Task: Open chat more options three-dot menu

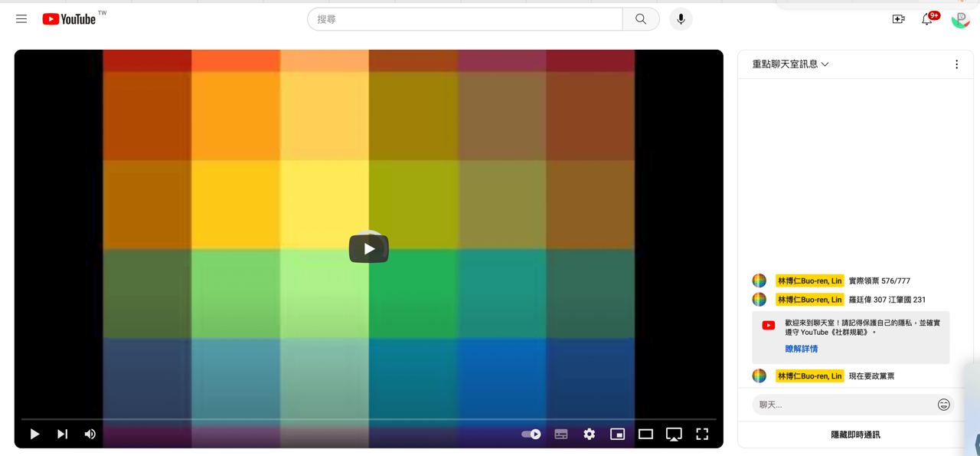Action: click(x=956, y=64)
